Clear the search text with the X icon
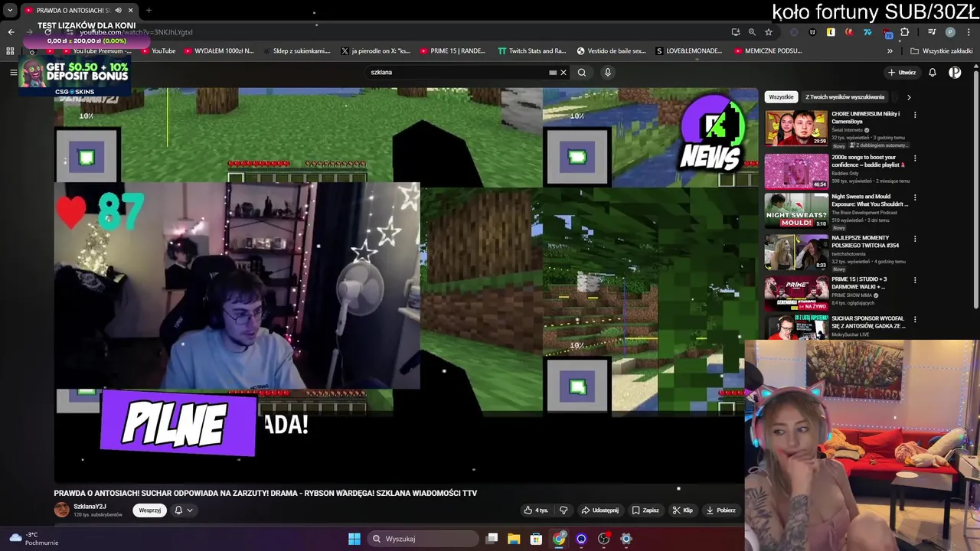 (563, 73)
